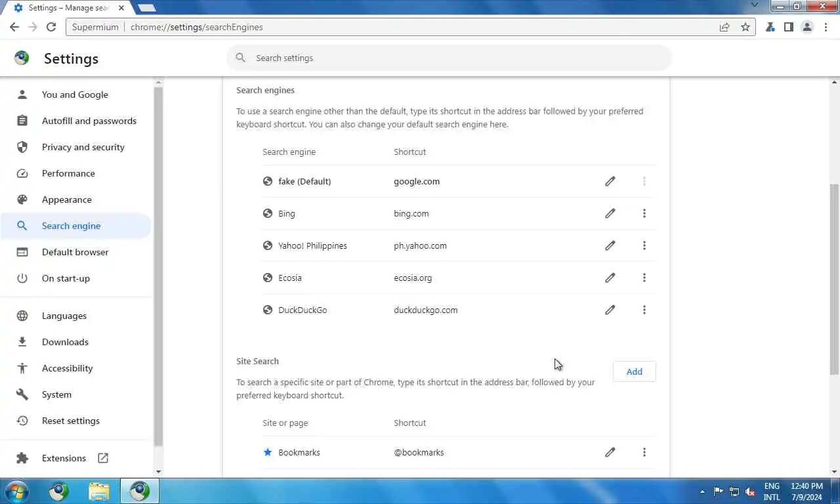Edit the Yahoo! Philippines entry
Screen dimensions: 840x504
coord(610,245)
